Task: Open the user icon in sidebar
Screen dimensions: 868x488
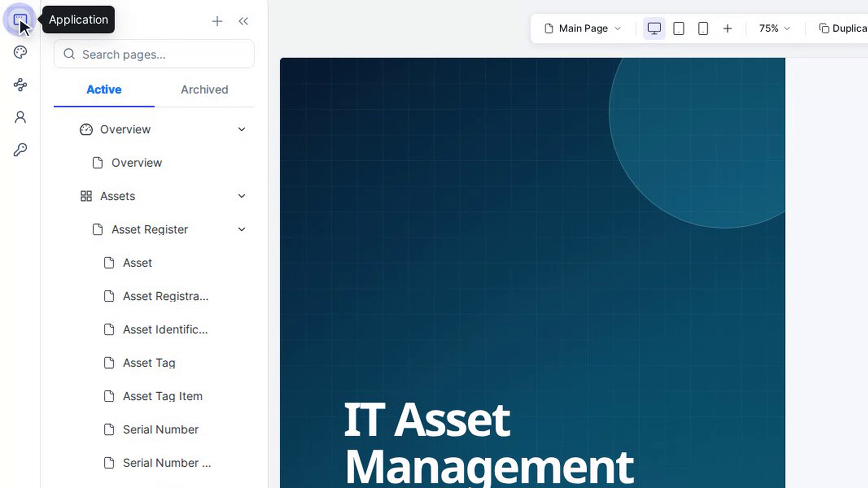Action: [x=20, y=117]
